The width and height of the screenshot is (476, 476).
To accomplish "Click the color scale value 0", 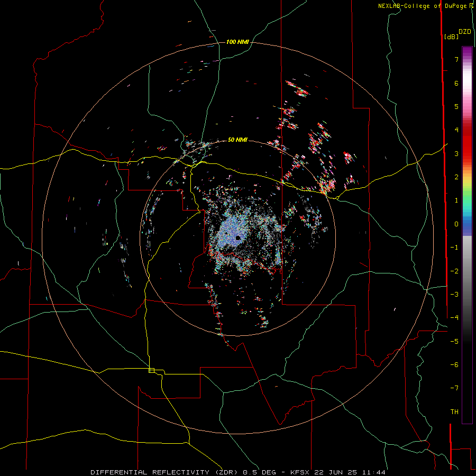I will coord(456,224).
